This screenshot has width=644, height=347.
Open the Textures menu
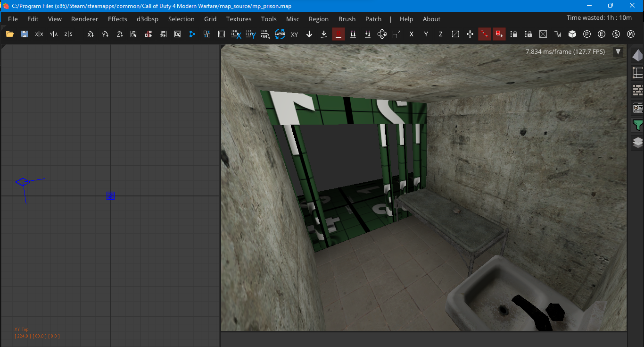[x=239, y=19]
